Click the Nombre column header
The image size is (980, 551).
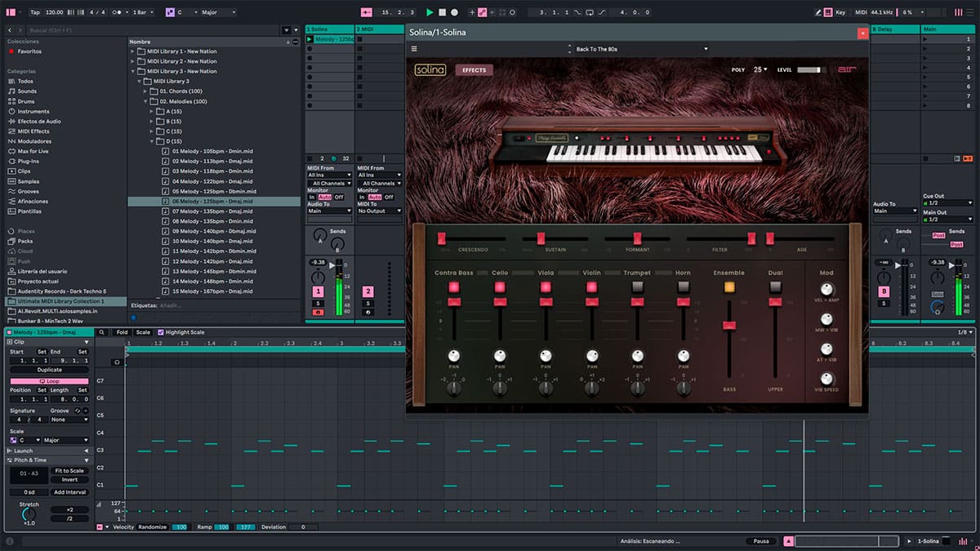pos(140,41)
